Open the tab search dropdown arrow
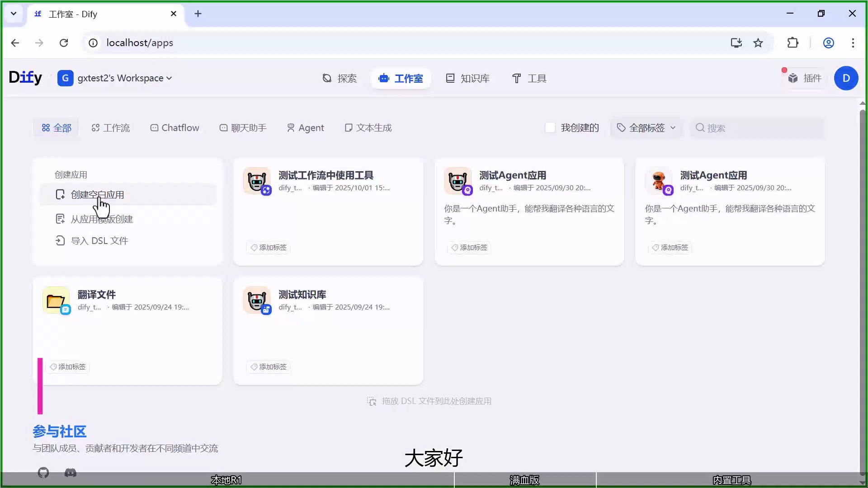The height and width of the screenshot is (488, 868). point(14,14)
